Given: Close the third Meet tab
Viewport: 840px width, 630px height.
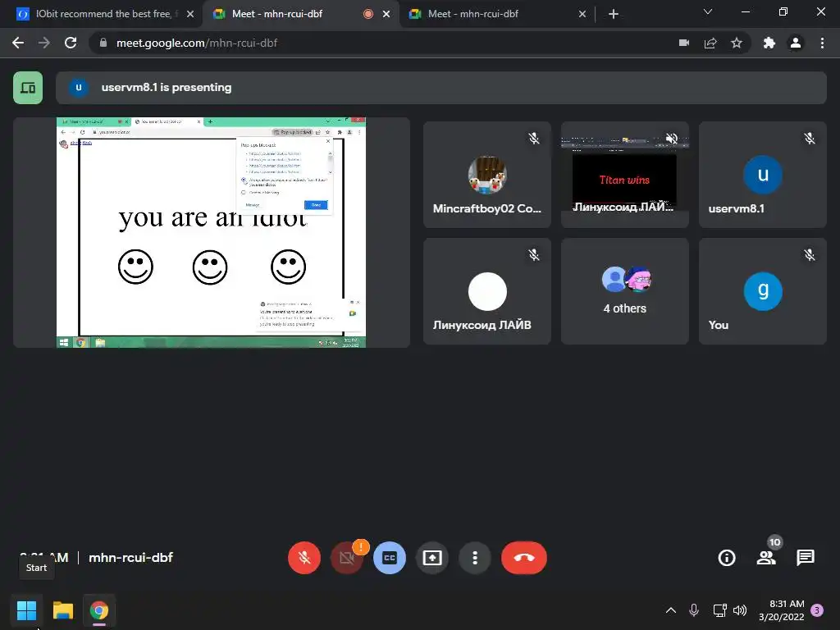Looking at the screenshot, I should [x=582, y=14].
